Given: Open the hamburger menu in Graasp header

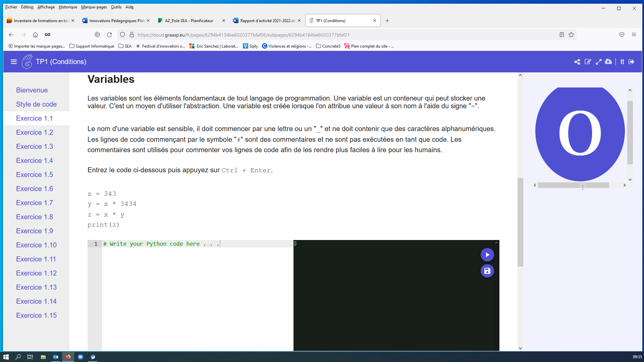Looking at the screenshot, I should click(x=14, y=62).
